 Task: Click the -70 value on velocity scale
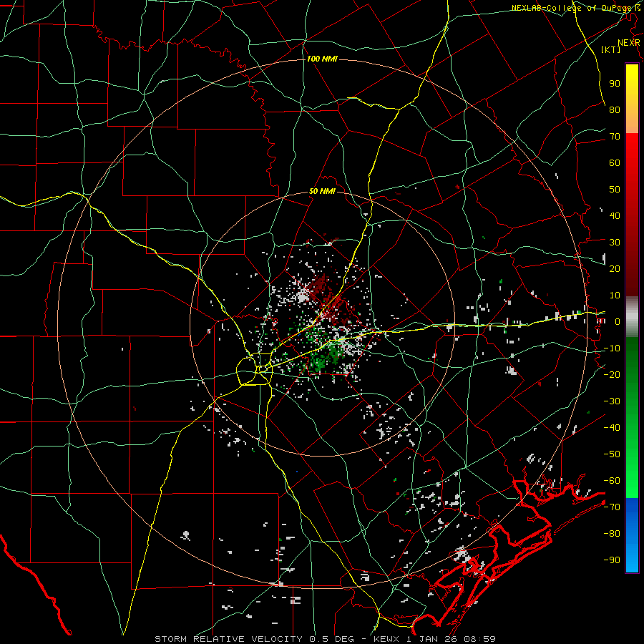pos(612,507)
